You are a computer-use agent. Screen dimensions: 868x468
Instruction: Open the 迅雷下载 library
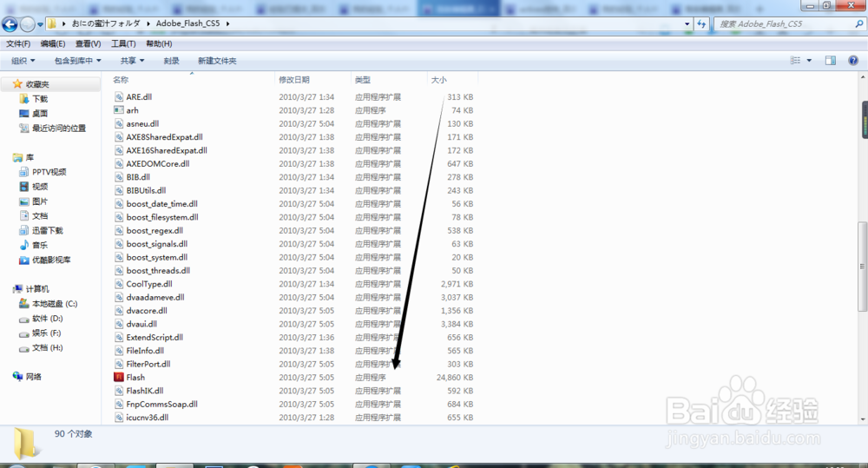(x=48, y=230)
